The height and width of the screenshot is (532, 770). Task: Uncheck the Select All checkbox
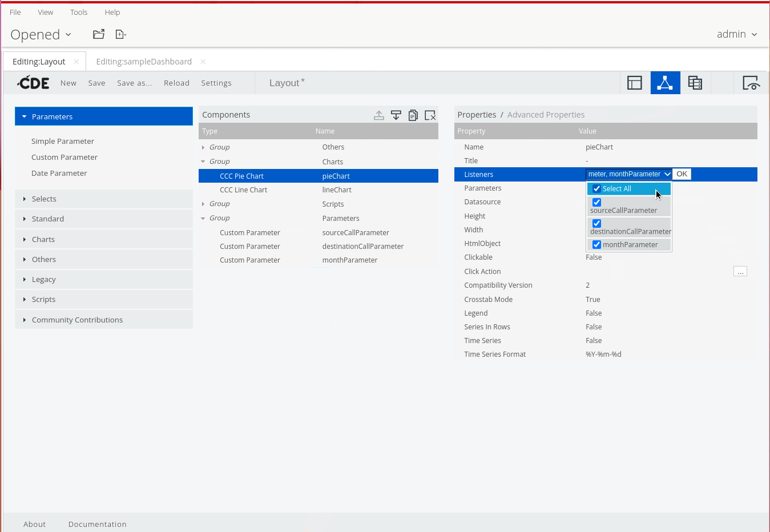(596, 189)
